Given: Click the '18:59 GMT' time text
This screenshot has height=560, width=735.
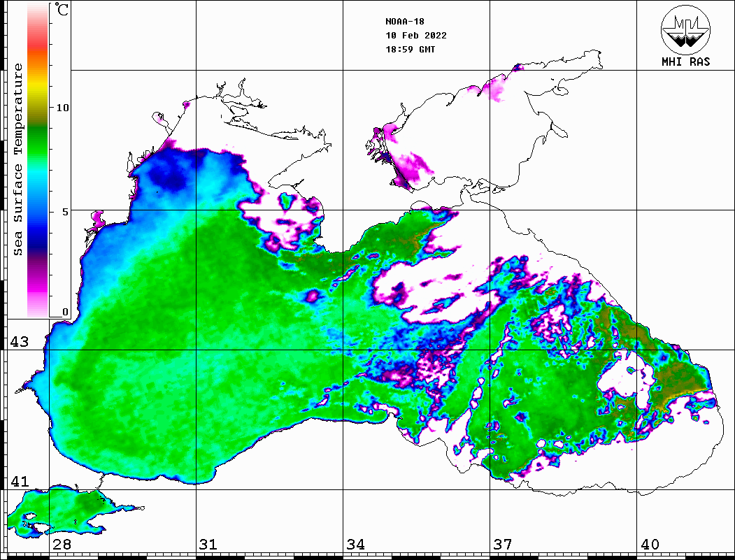Looking at the screenshot, I should (410, 49).
